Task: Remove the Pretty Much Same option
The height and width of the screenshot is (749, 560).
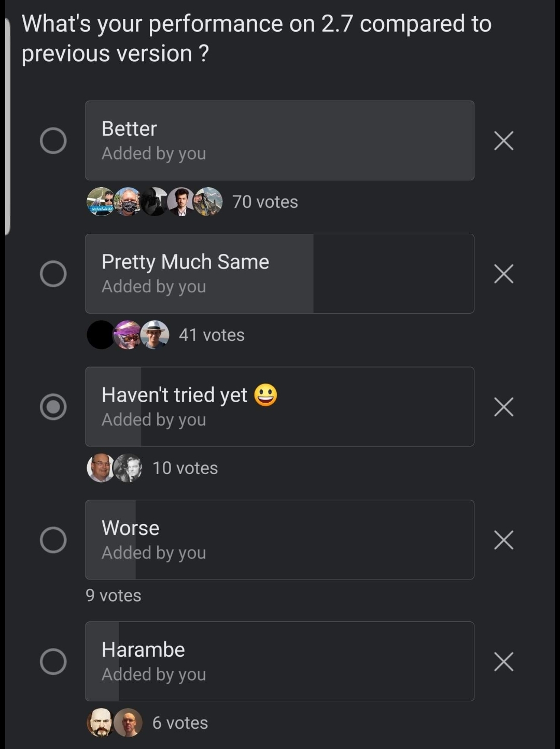Action: (503, 274)
